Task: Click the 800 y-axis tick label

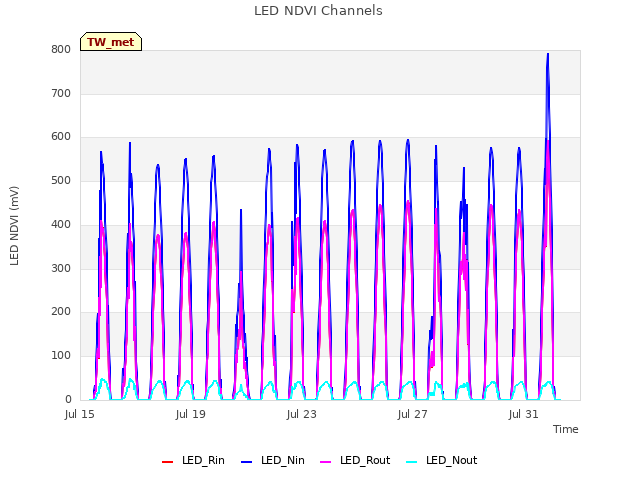Action: click(61, 49)
